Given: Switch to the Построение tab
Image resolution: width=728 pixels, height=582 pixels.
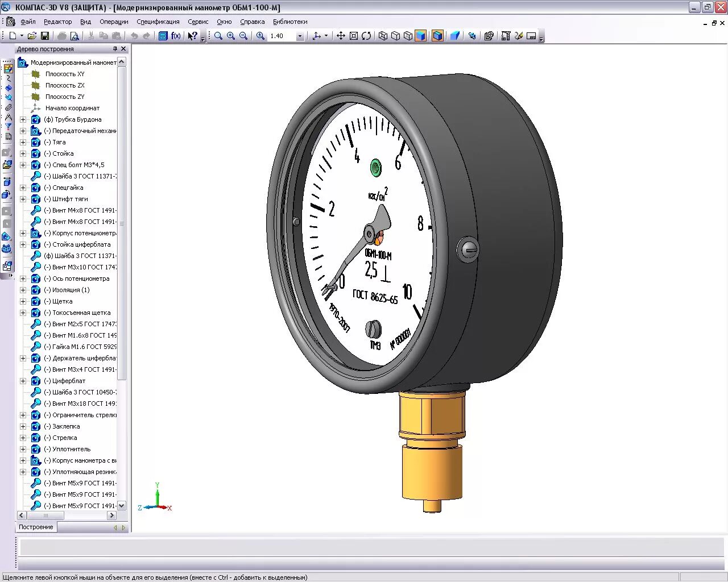Looking at the screenshot, I should (x=36, y=527).
